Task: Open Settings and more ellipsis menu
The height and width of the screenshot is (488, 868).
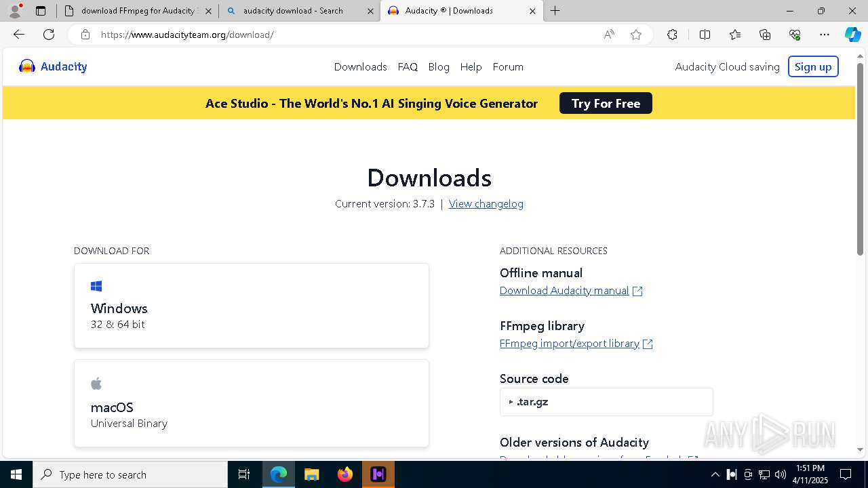Action: tap(825, 35)
